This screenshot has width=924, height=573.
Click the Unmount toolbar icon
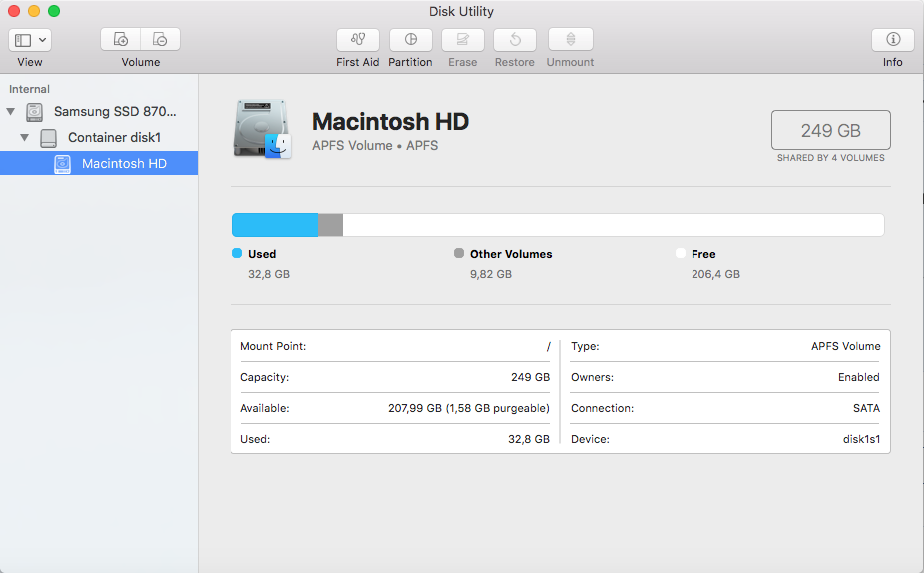point(570,40)
